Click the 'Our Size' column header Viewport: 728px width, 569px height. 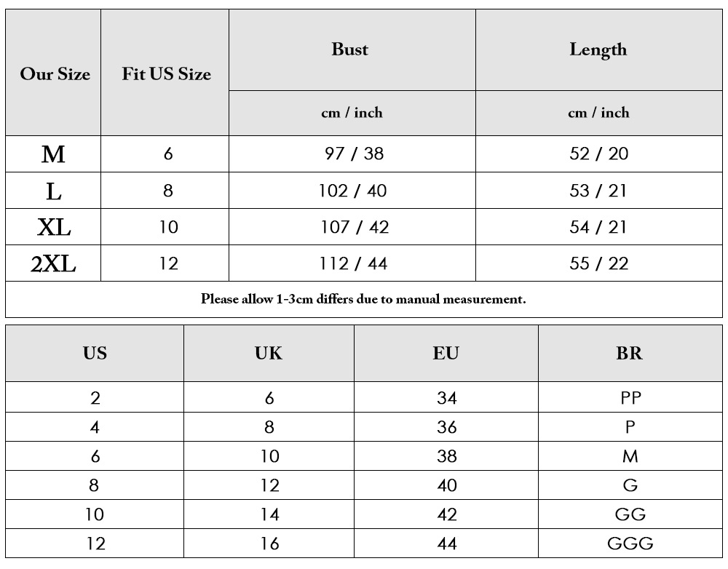(x=53, y=73)
